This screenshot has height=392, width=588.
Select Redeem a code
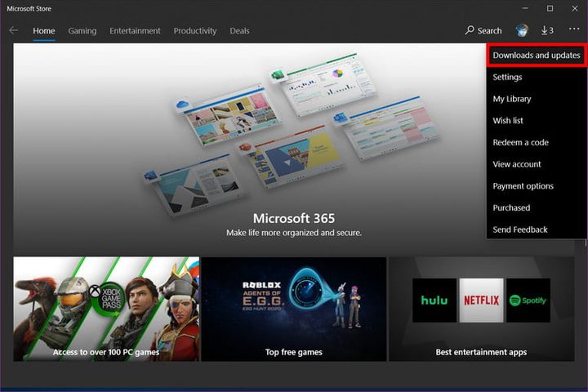[x=537, y=142]
